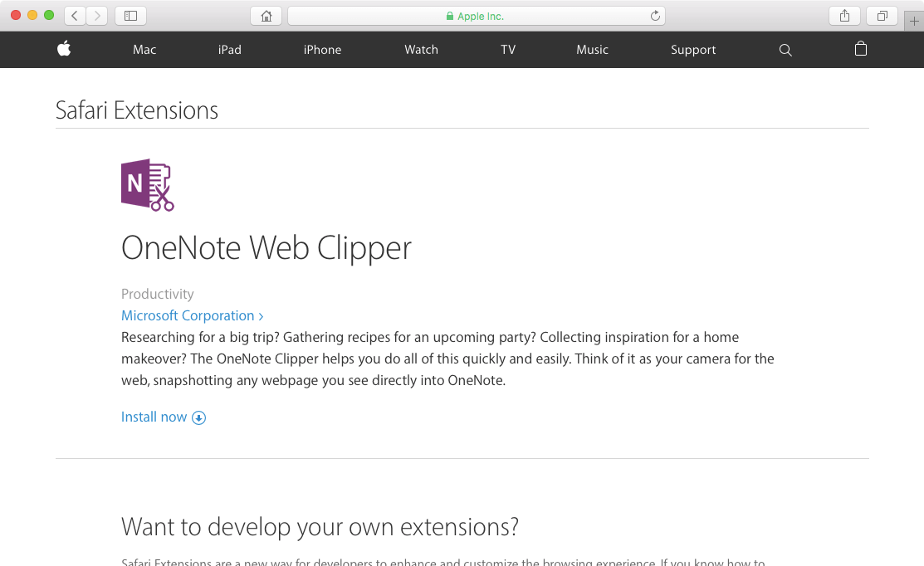This screenshot has width=924, height=566.
Task: Go to the home page icon
Action: coord(266,16)
